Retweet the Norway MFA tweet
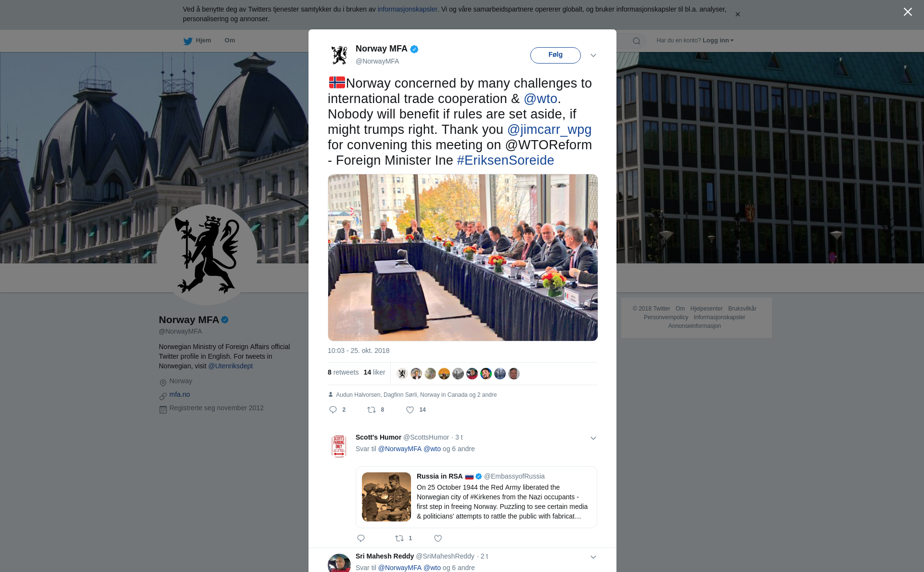The width and height of the screenshot is (924, 572). coord(372,410)
